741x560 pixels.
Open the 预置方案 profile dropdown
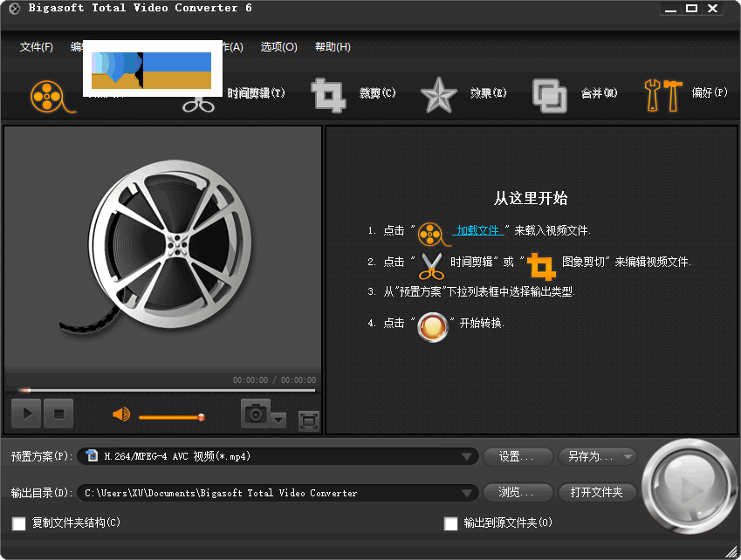pos(278,456)
